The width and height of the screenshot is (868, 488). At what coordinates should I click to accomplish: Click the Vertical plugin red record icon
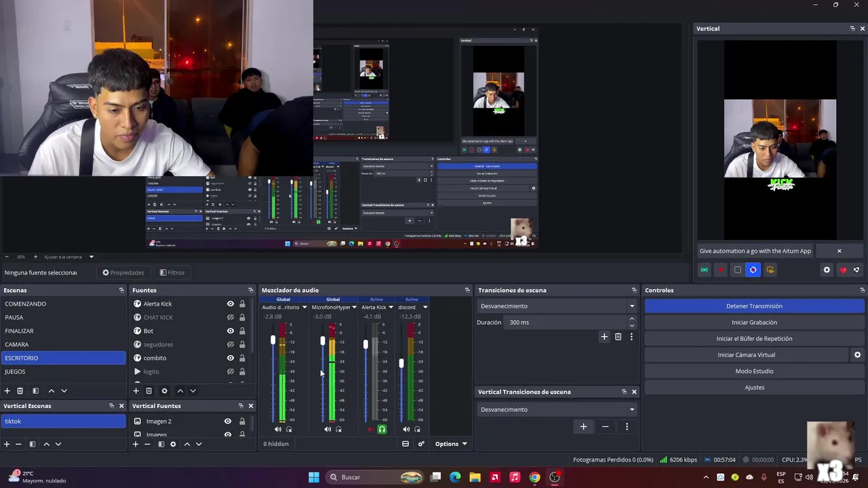point(721,270)
